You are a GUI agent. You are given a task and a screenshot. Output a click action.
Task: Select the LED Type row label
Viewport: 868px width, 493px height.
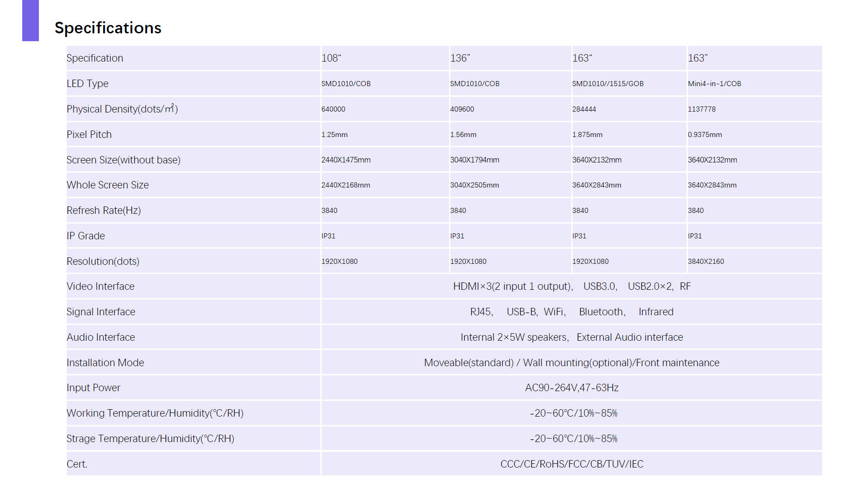tap(87, 84)
